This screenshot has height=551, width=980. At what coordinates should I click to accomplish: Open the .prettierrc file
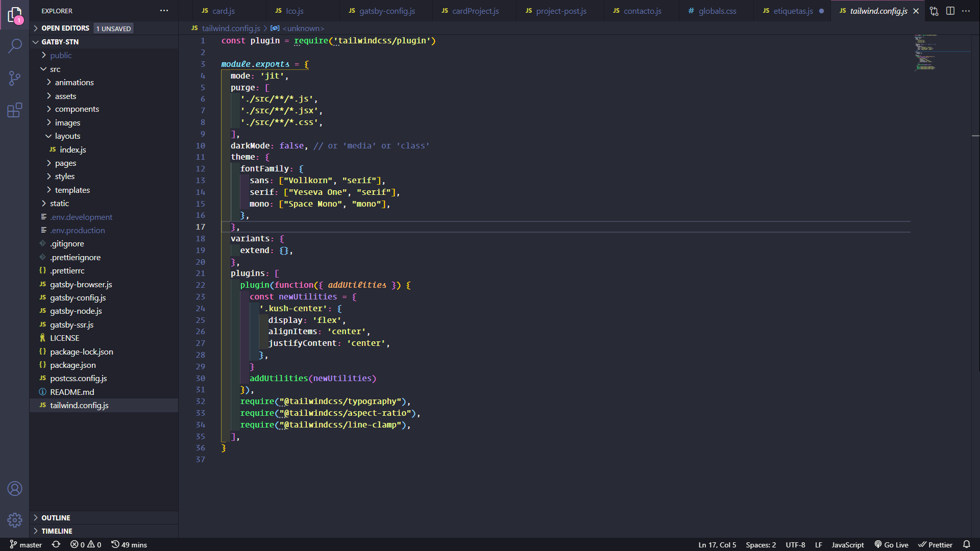104,271
